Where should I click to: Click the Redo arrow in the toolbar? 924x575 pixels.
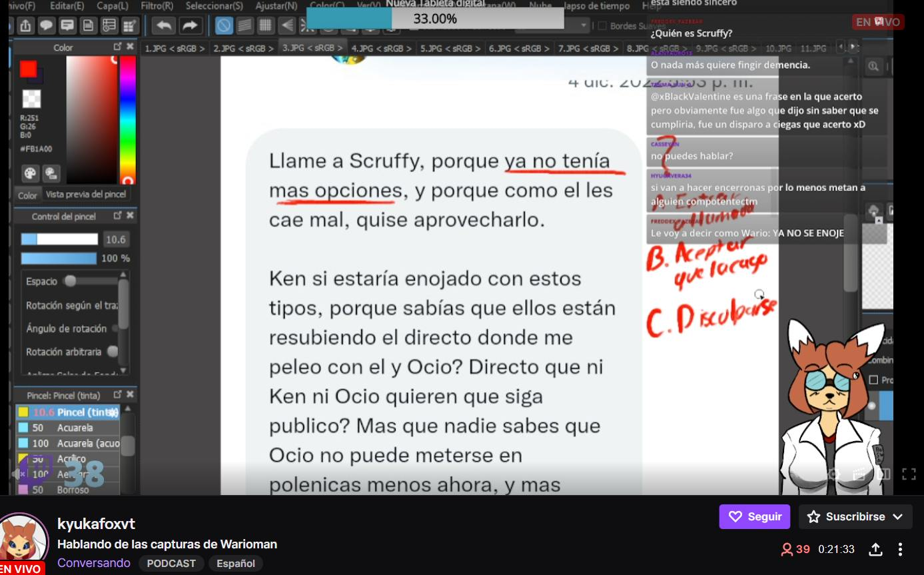190,26
